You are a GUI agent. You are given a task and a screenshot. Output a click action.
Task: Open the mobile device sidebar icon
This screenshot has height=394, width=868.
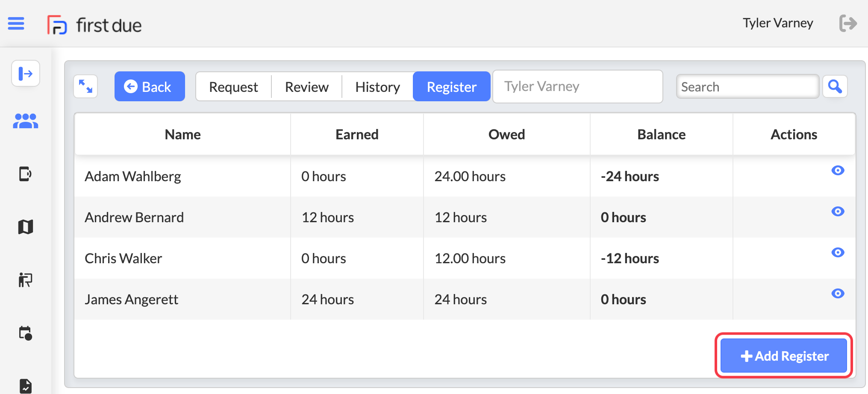(x=26, y=174)
